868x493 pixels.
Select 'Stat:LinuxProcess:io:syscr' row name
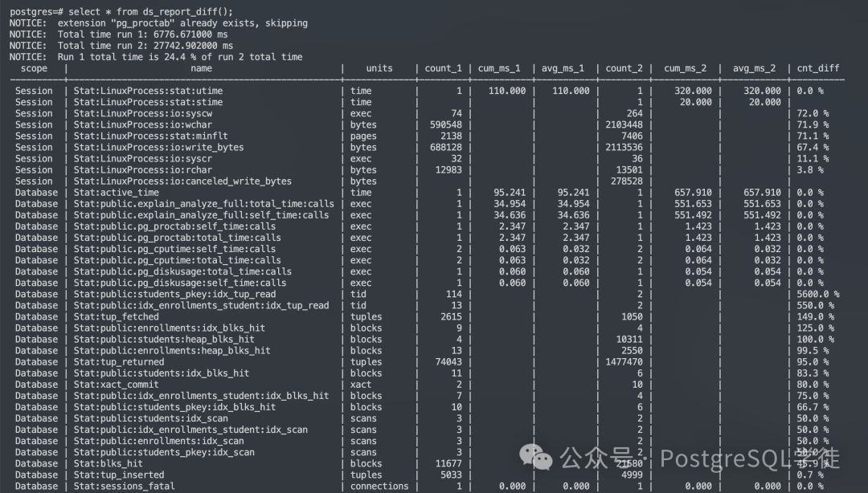[143, 158]
